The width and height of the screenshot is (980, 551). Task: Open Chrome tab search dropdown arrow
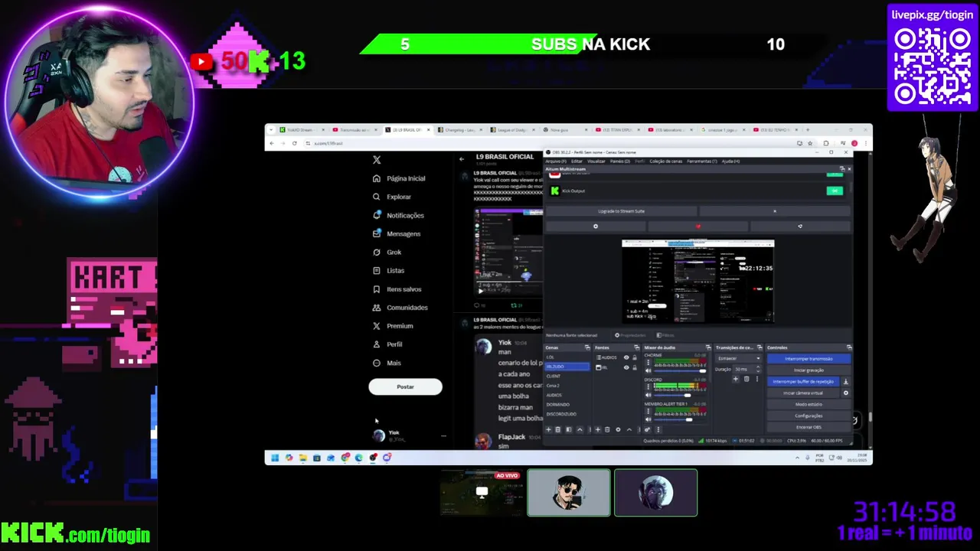click(x=271, y=130)
